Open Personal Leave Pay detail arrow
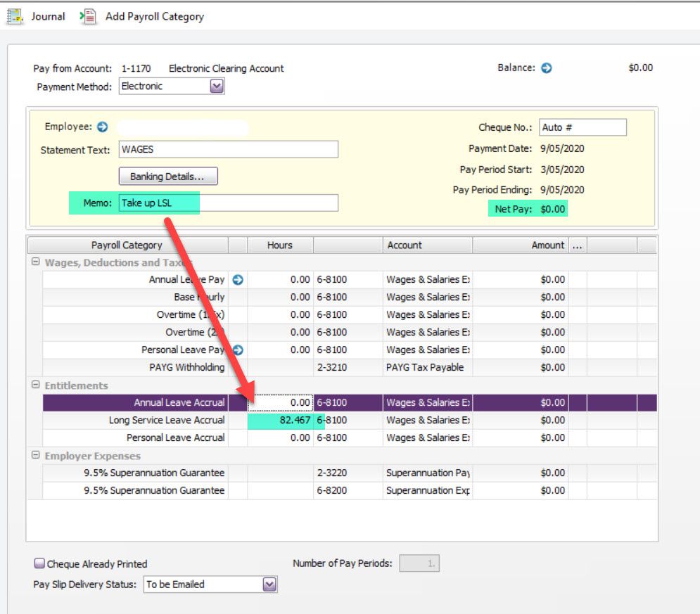 (238, 350)
